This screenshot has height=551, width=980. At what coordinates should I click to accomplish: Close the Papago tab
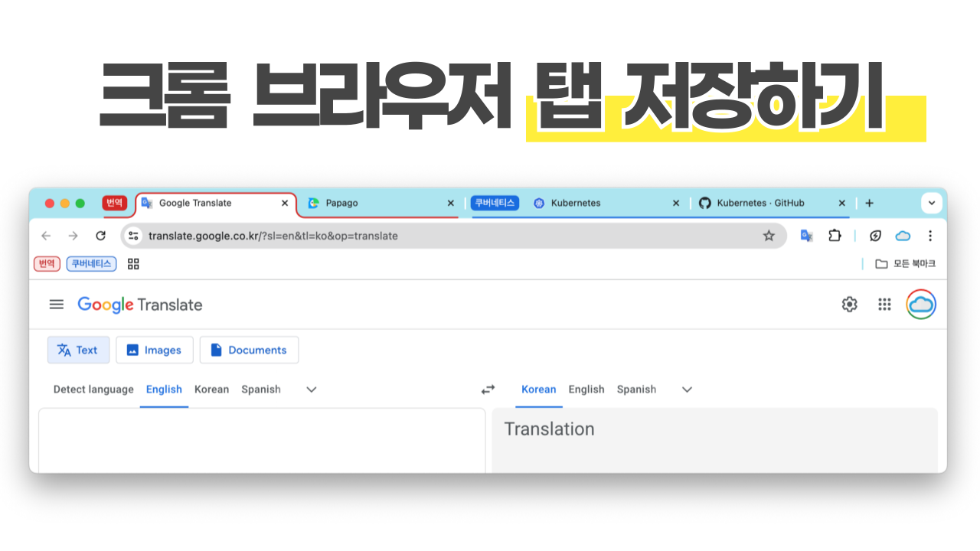450,204
